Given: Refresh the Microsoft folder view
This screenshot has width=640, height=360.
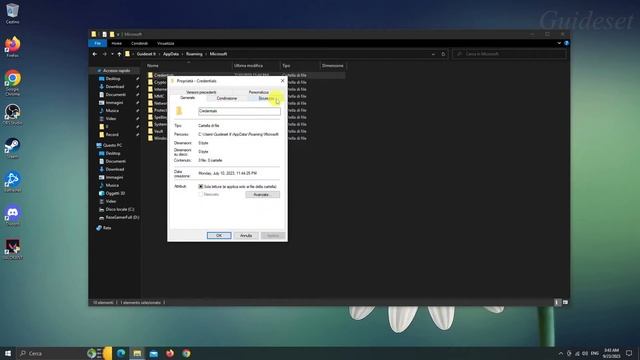Looking at the screenshot, I should (x=443, y=54).
